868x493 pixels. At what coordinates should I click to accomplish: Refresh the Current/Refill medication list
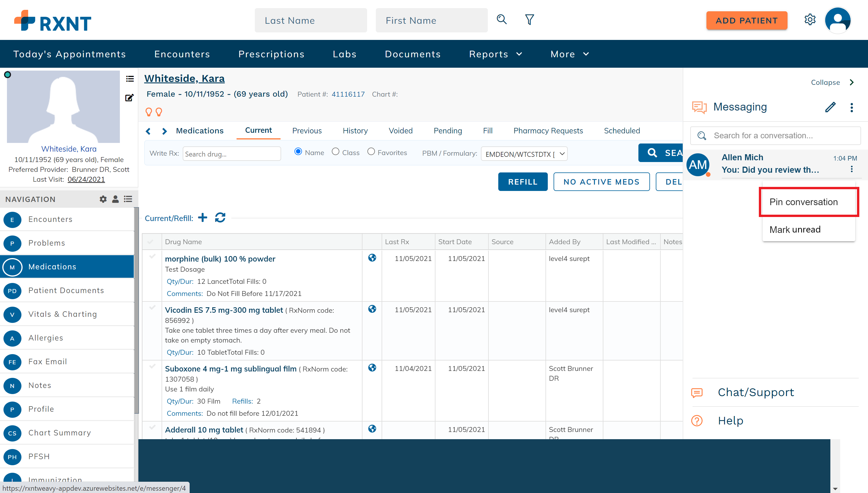click(220, 217)
